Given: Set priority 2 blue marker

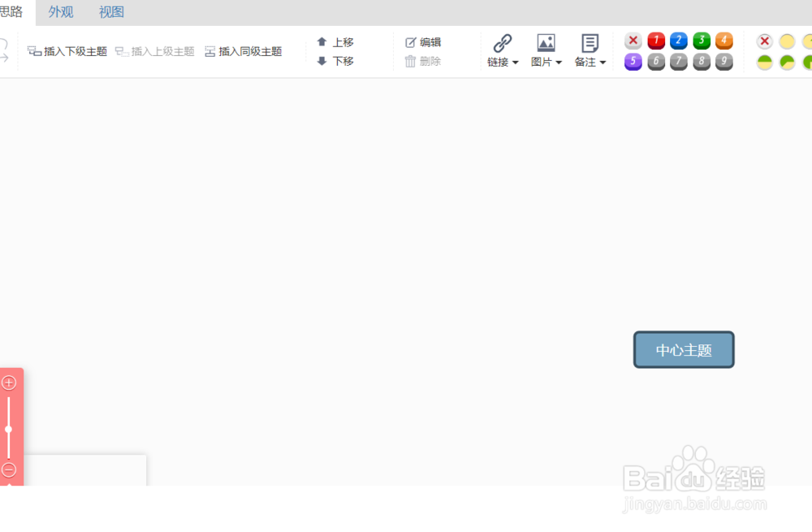Looking at the screenshot, I should (679, 41).
